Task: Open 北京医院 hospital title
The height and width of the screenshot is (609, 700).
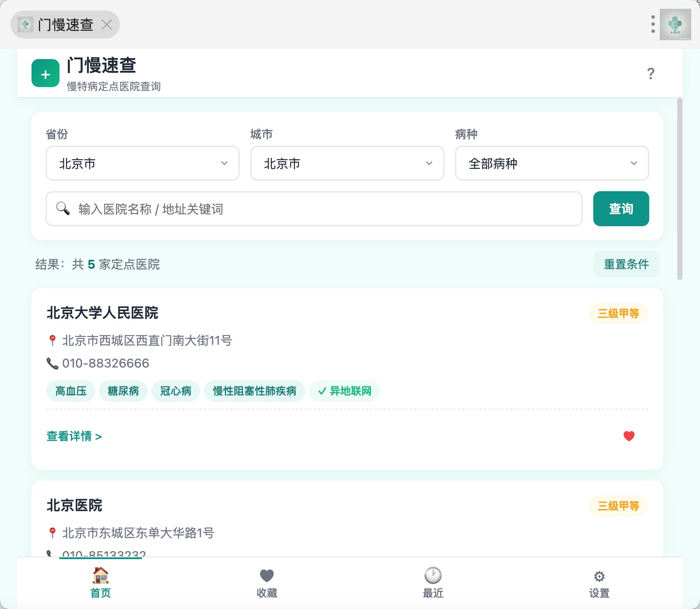Action: pyautogui.click(x=74, y=505)
